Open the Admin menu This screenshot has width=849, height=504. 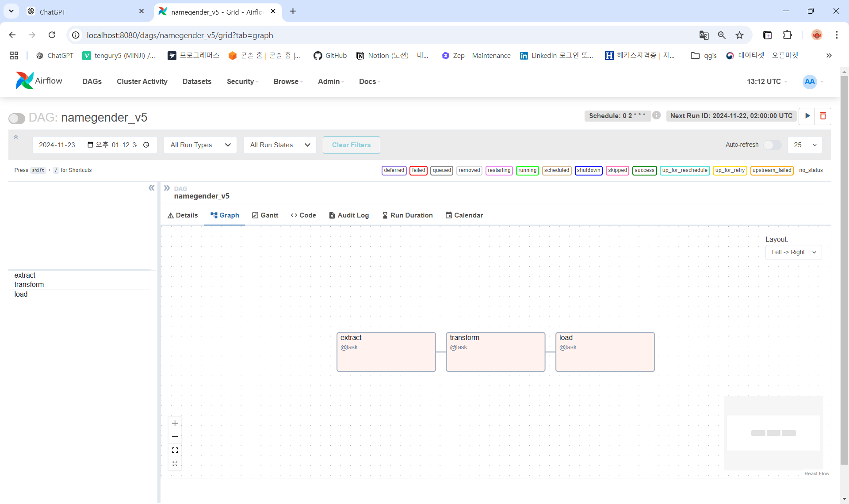tap(330, 81)
